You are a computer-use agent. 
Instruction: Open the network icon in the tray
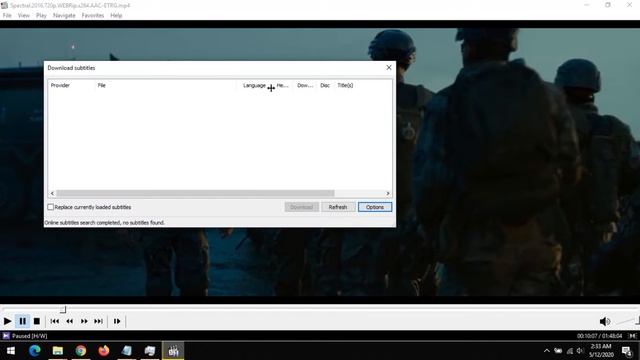click(569, 351)
